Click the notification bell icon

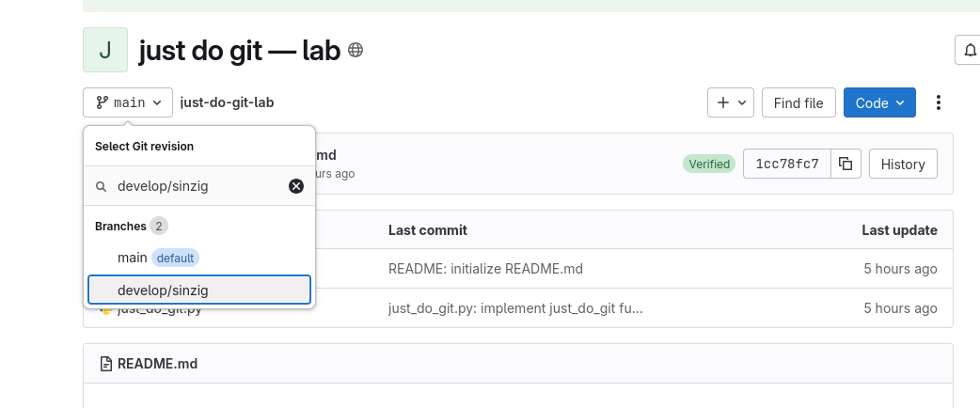(x=969, y=50)
